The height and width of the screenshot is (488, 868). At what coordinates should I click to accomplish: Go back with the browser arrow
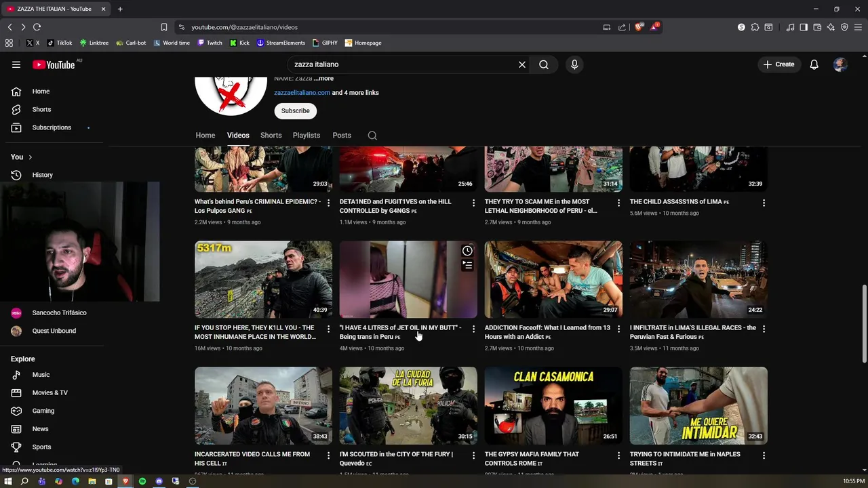(x=9, y=27)
